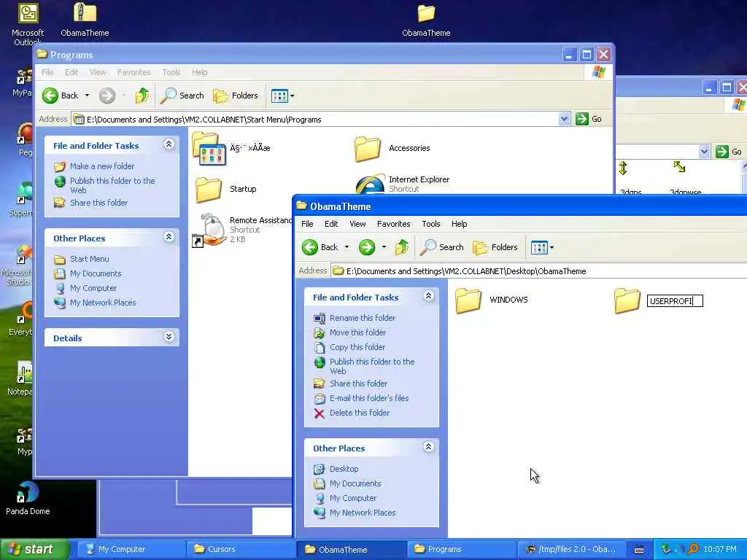Open Back history dropdown in Programs window
Image resolution: width=747 pixels, height=560 pixels.
coord(88,96)
